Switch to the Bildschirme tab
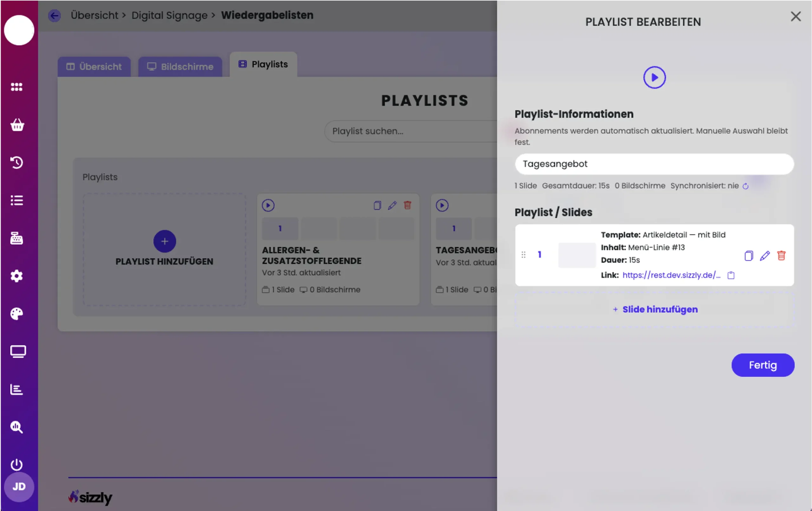812x511 pixels. (180, 67)
